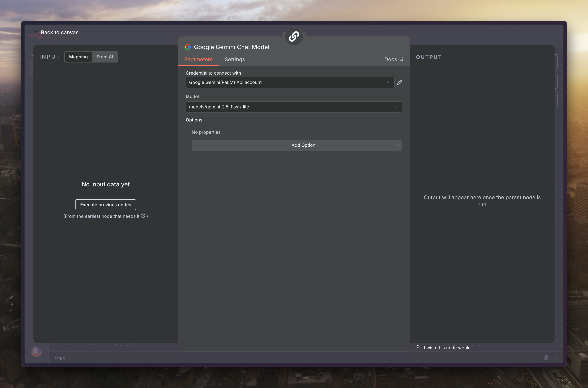
Task: Open Docs external link icon
Action: click(401, 59)
